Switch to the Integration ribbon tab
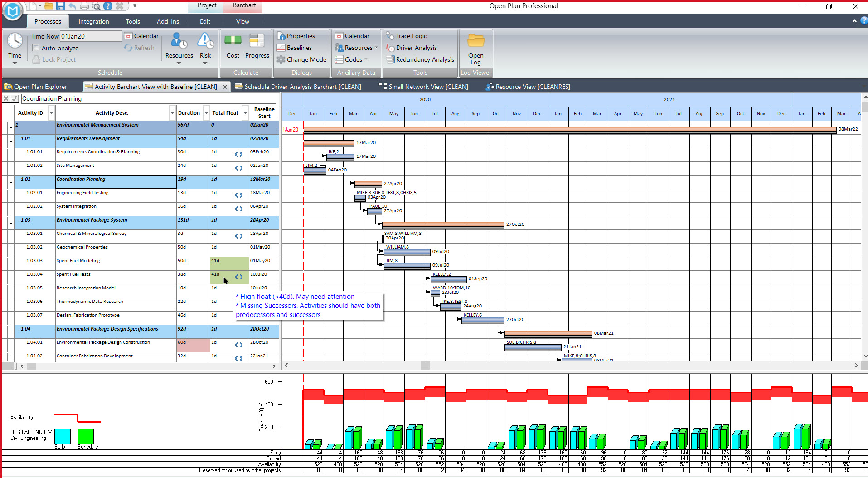 tap(93, 21)
